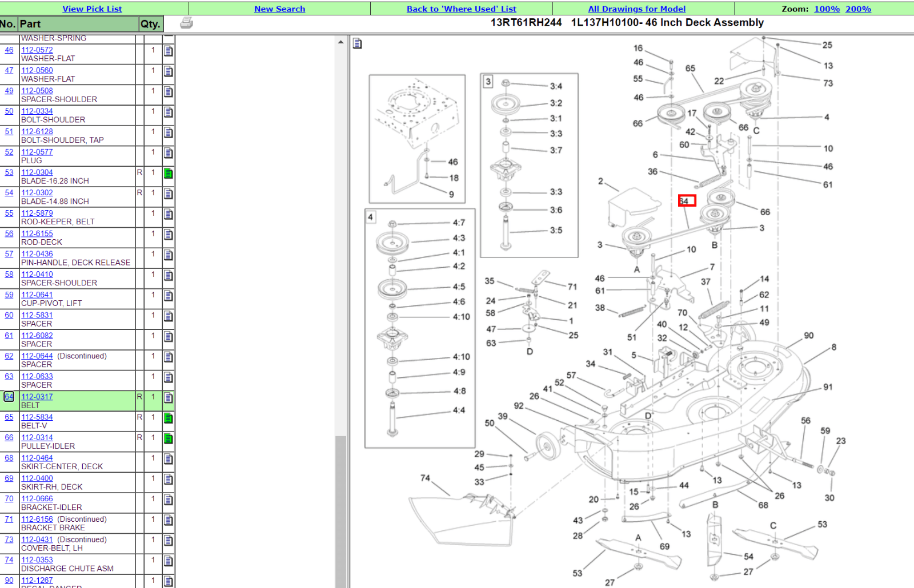Click the detail icon for ROD-DECK
The height and width of the screenshot is (588, 914).
coord(169,235)
